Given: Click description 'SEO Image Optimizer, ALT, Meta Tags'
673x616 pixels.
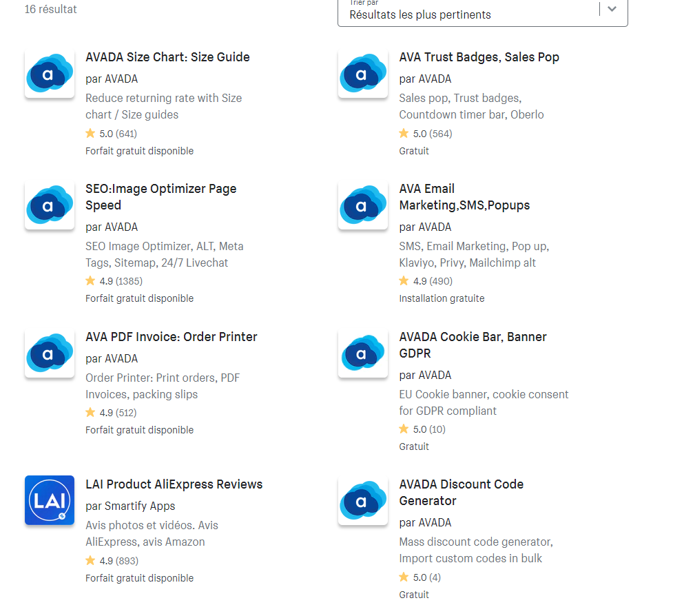Looking at the screenshot, I should click(x=165, y=254).
